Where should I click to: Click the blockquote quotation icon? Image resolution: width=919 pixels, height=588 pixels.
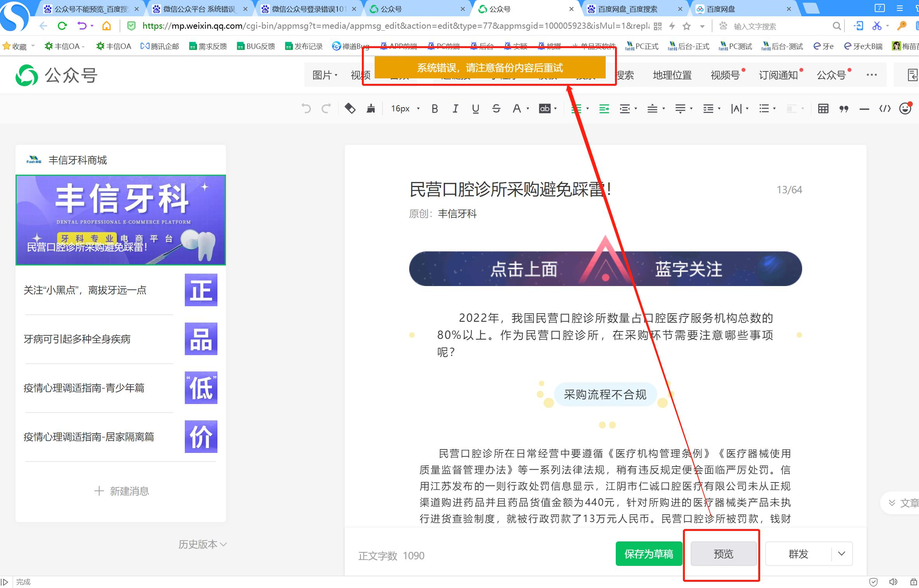(843, 109)
